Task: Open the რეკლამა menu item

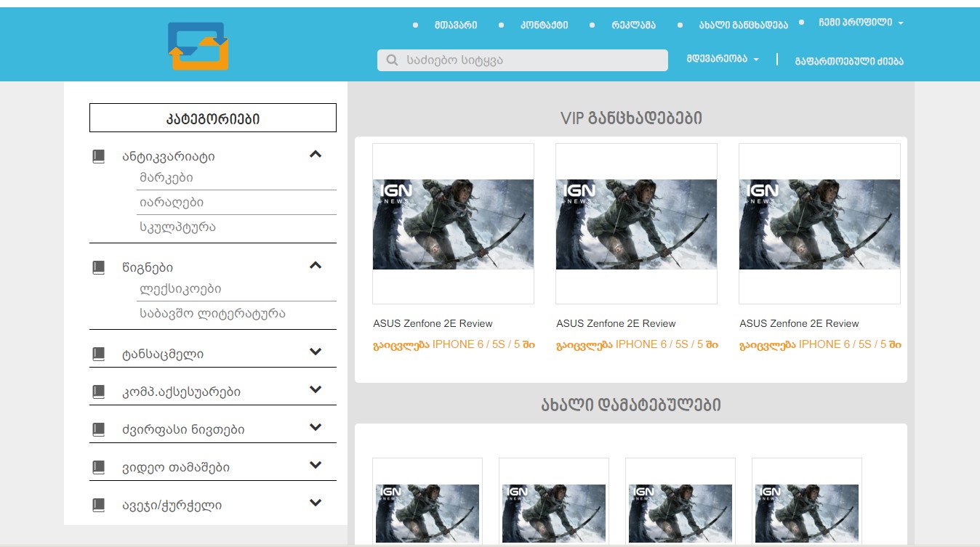Action: (x=634, y=25)
